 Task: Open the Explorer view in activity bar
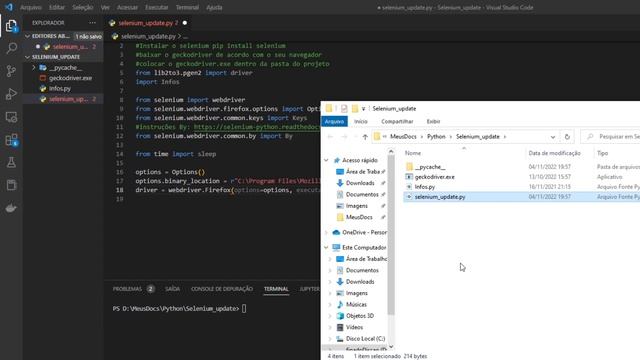click(11, 26)
